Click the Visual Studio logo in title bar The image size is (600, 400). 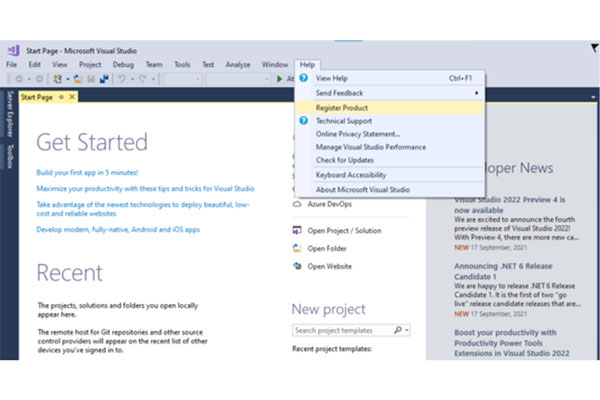click(13, 50)
